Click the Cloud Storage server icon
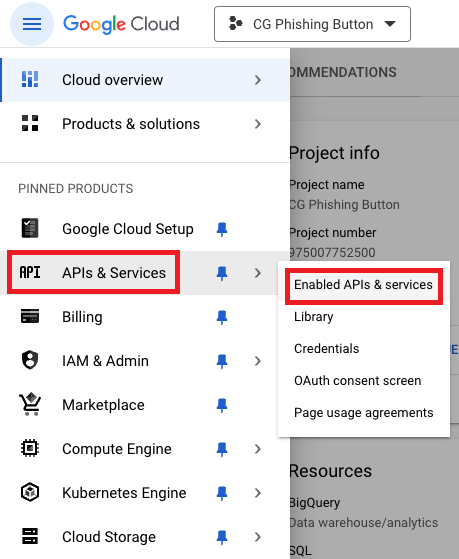 (30, 536)
